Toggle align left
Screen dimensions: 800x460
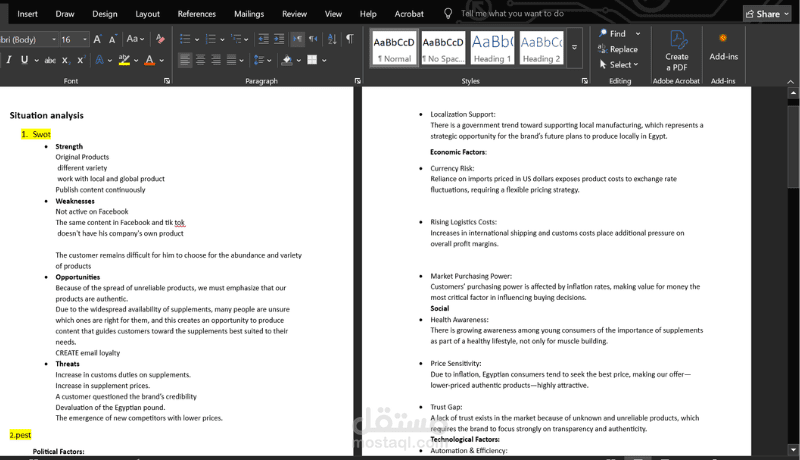185,60
